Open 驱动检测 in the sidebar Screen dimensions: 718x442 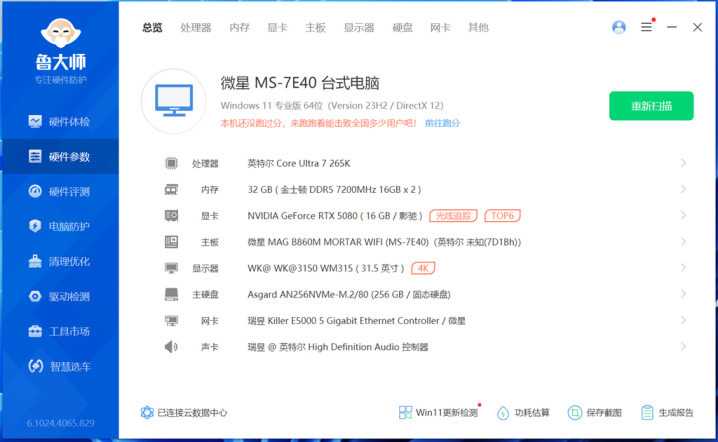60,296
